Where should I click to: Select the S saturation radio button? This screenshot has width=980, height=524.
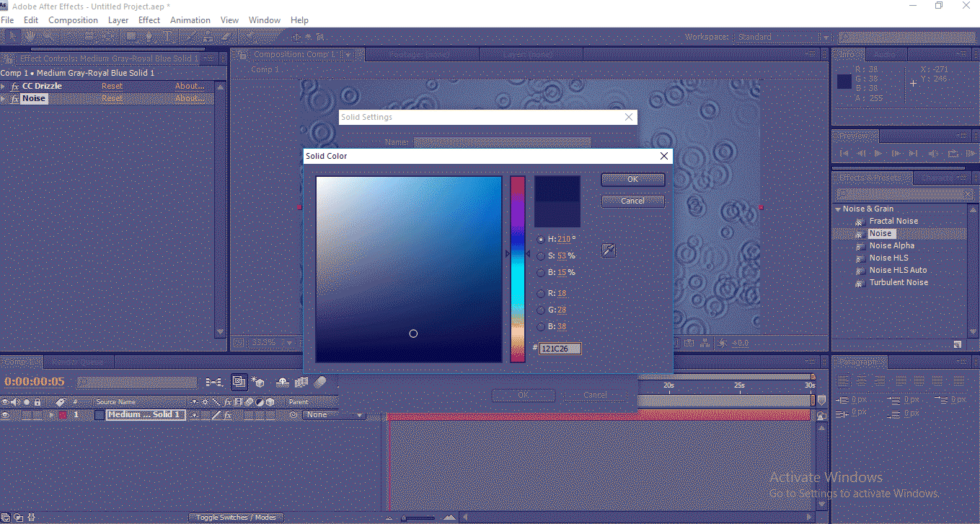point(541,256)
